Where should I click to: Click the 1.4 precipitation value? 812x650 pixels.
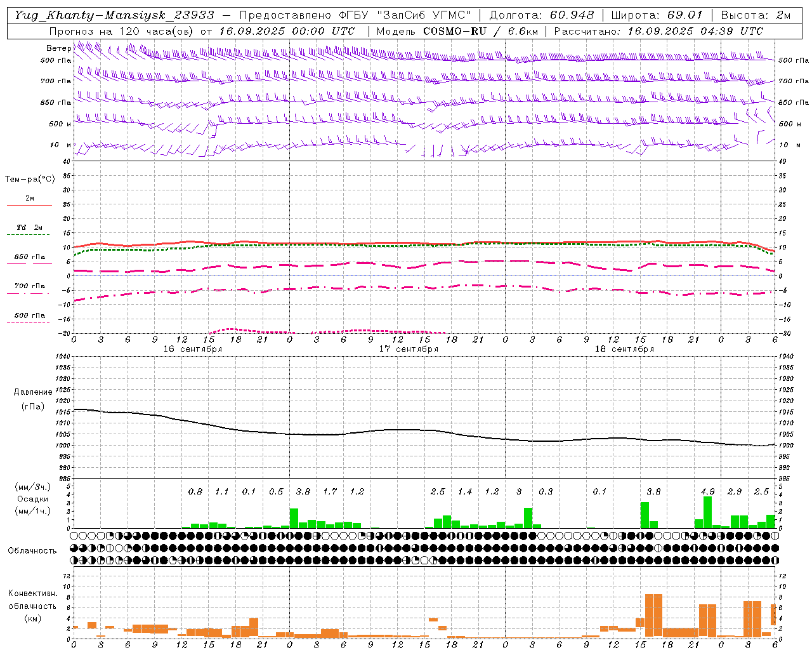point(465,491)
